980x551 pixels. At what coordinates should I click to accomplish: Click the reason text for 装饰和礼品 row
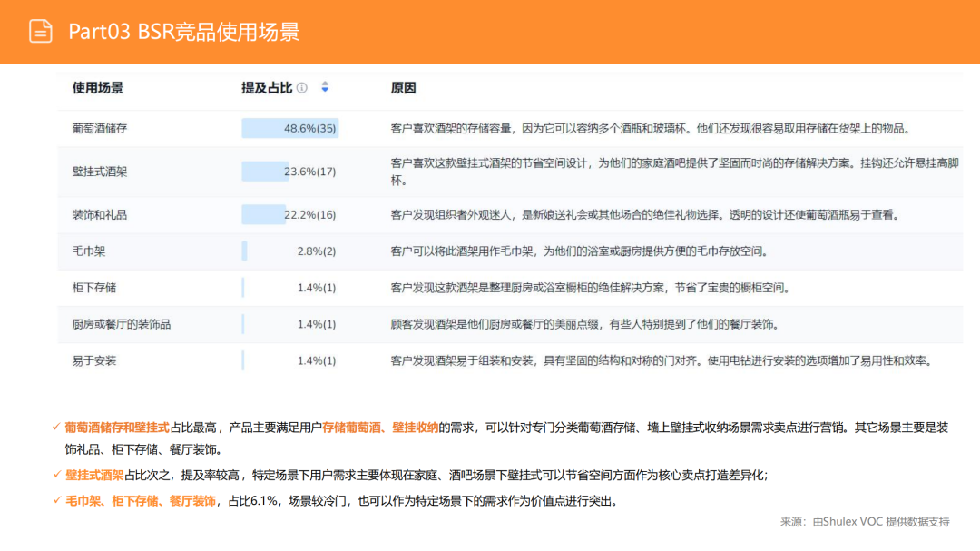tap(646, 214)
